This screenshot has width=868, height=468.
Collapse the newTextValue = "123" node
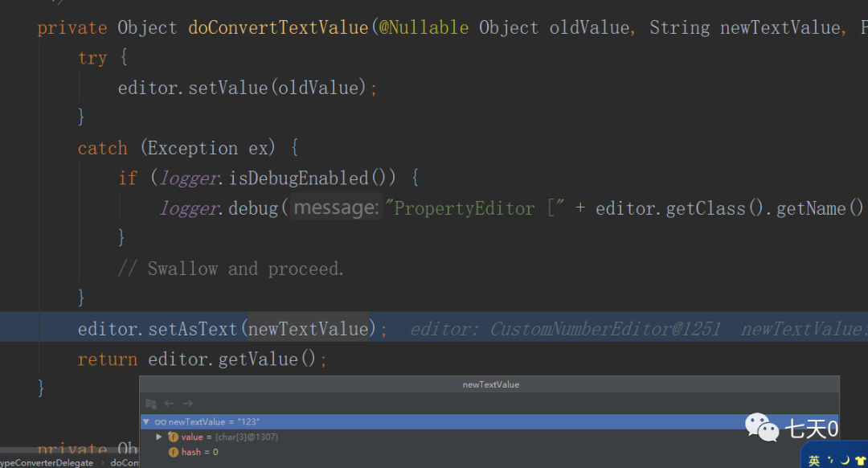[x=146, y=422]
